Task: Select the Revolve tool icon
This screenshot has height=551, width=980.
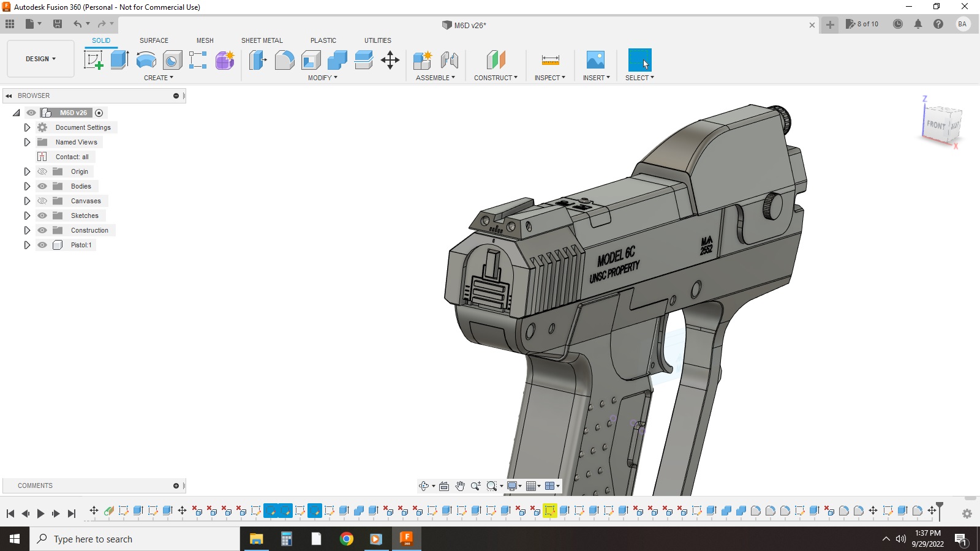Action: 146,60
